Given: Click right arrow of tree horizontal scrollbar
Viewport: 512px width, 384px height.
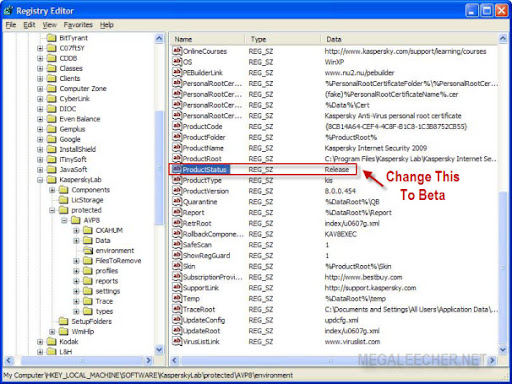Looking at the screenshot, I should pos(149,360).
